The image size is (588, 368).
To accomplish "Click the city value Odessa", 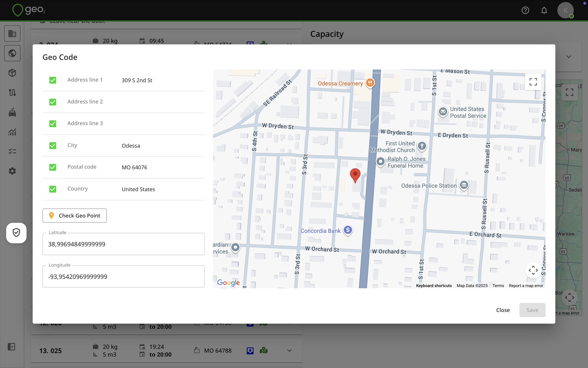I will [131, 146].
